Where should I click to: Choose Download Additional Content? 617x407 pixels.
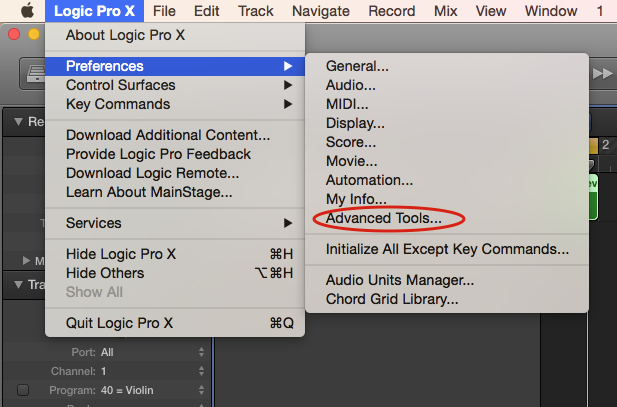pyautogui.click(x=175, y=135)
